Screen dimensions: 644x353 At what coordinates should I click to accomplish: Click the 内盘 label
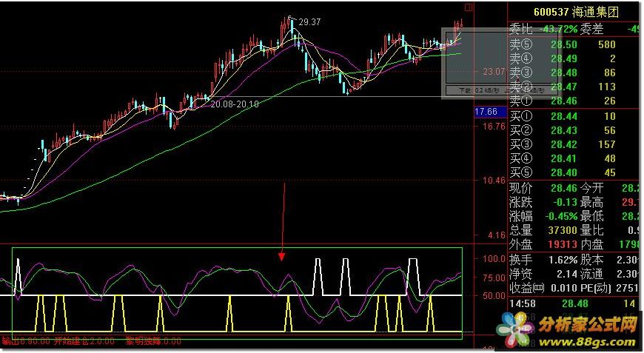[592, 245]
